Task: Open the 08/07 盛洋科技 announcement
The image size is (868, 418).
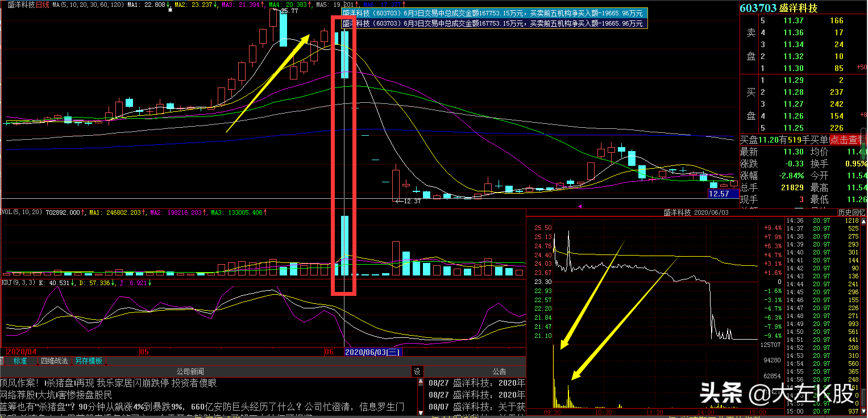Action: click(x=476, y=407)
